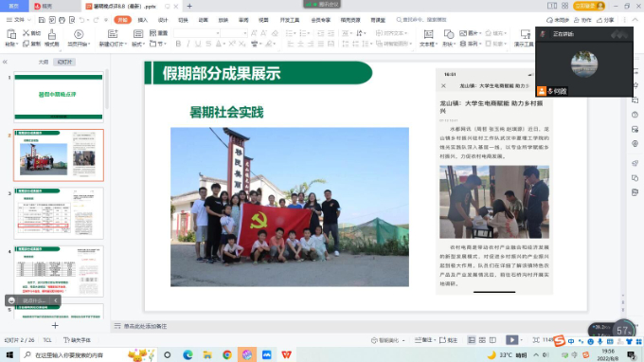Image resolution: width=644 pixels, height=362 pixels.
Task: Expand the font color dropdown arrow
Action: pyautogui.click(x=224, y=44)
